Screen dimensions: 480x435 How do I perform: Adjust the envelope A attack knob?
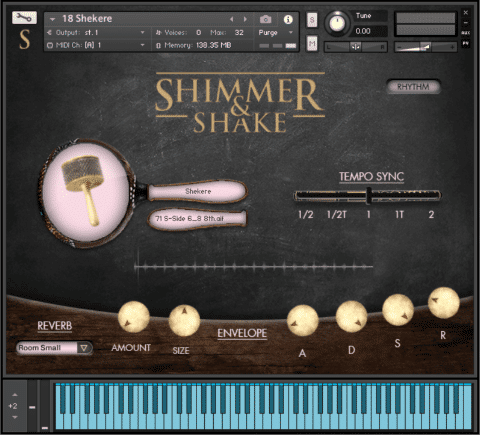pyautogui.click(x=303, y=320)
